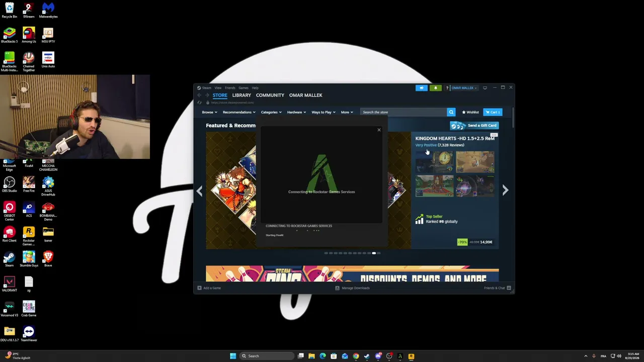Open the Steam announcements megaphone icon
644x362 pixels.
422,88
